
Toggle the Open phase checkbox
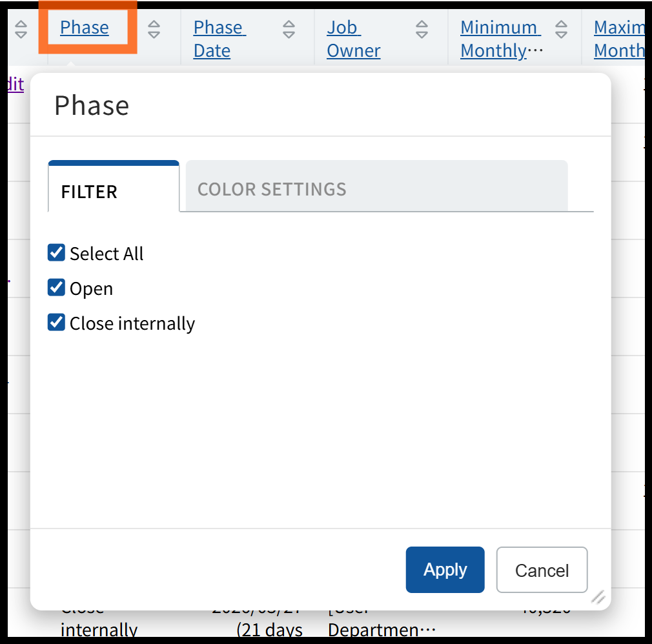pyautogui.click(x=57, y=287)
